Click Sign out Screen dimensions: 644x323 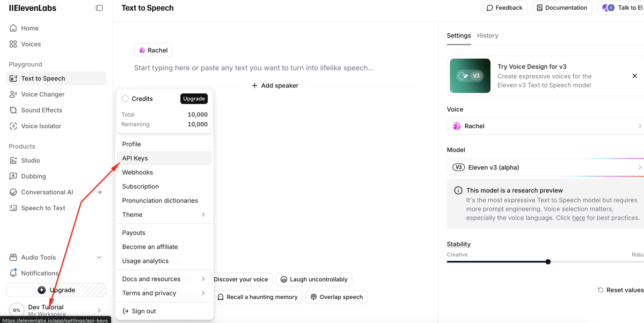164,311
